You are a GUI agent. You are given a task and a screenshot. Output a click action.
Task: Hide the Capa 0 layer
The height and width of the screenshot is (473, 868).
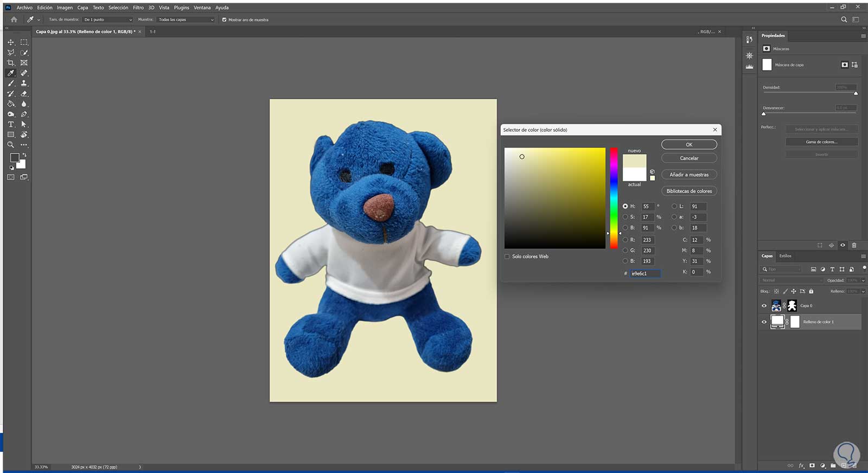764,306
